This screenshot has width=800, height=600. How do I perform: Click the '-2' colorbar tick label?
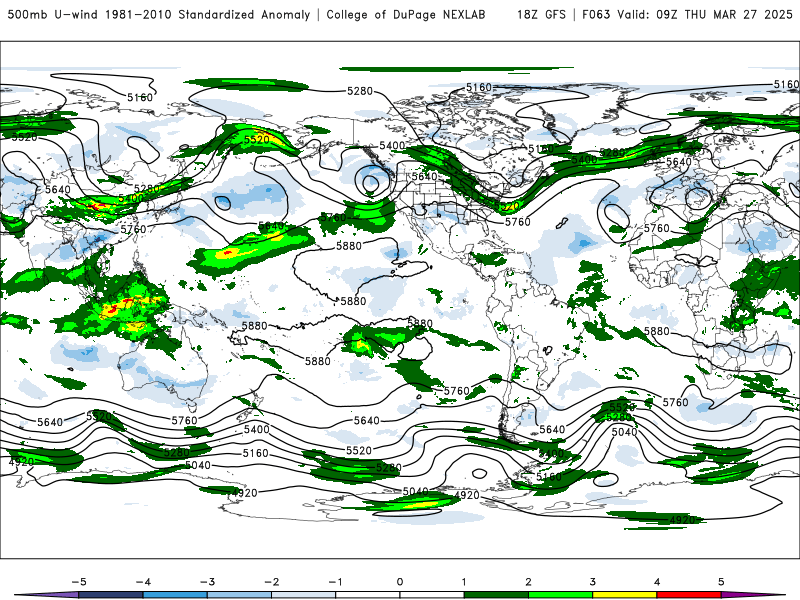[271, 582]
